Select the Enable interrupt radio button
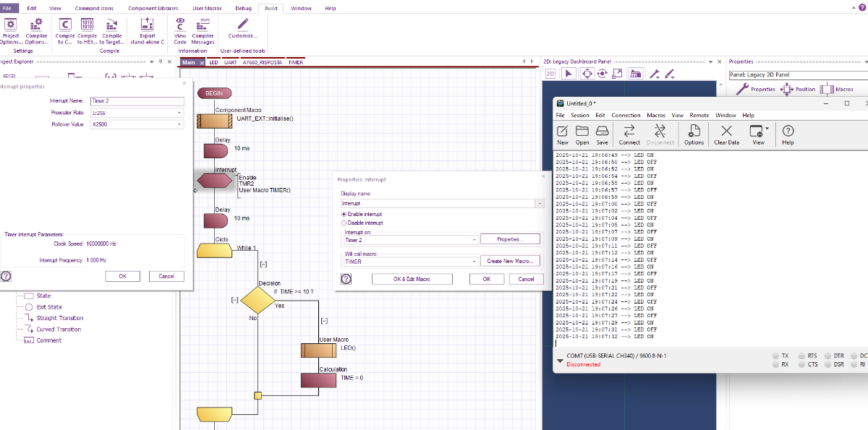This screenshot has width=868, height=430. point(344,215)
